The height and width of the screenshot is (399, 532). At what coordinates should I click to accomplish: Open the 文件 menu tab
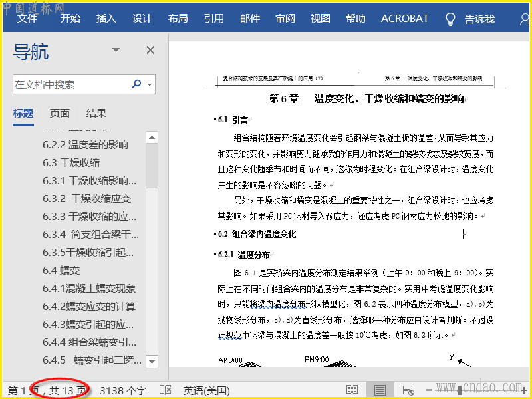[27, 19]
